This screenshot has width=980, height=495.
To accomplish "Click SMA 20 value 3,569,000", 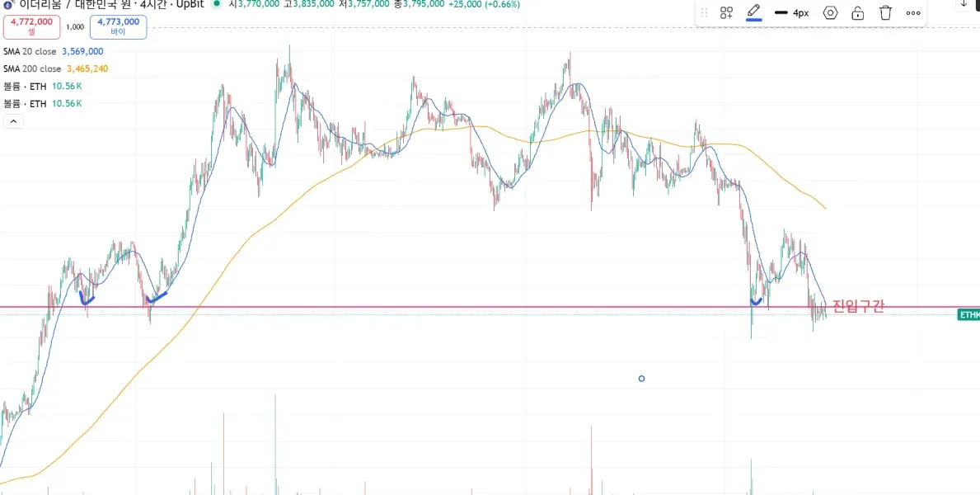I will click(x=82, y=51).
